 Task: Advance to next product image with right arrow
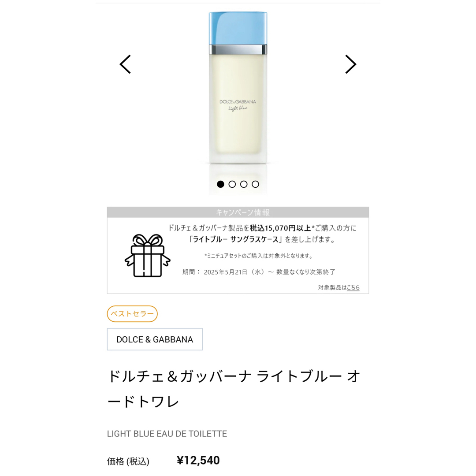point(351,64)
